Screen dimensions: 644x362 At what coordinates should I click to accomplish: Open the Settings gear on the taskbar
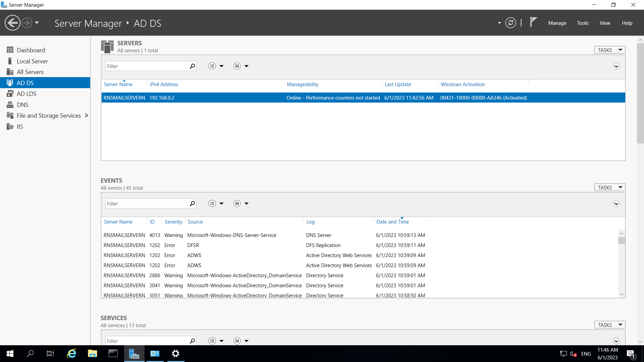pyautogui.click(x=175, y=354)
